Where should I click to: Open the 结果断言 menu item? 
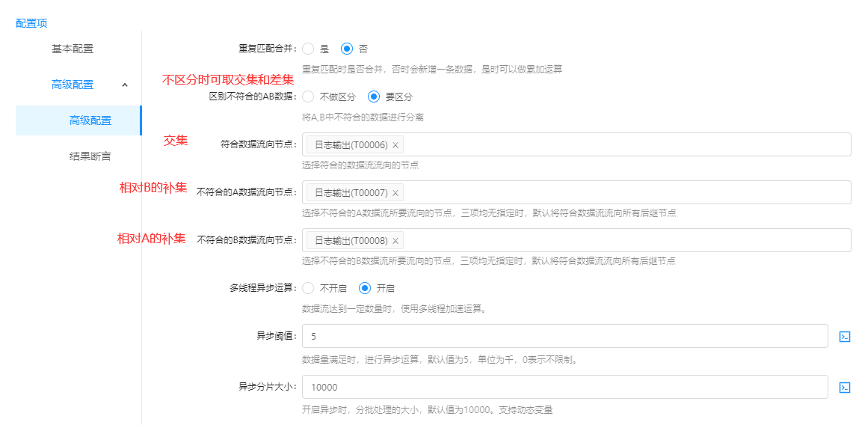[90, 156]
